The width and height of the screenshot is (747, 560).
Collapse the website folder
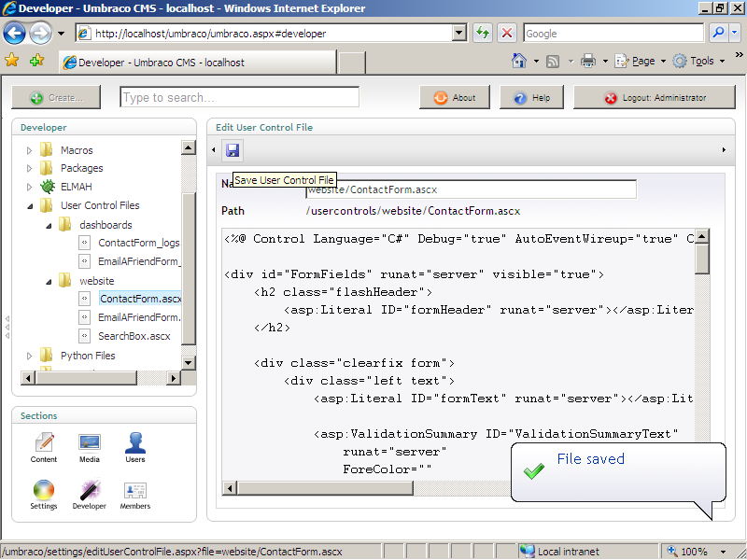pyautogui.click(x=49, y=282)
